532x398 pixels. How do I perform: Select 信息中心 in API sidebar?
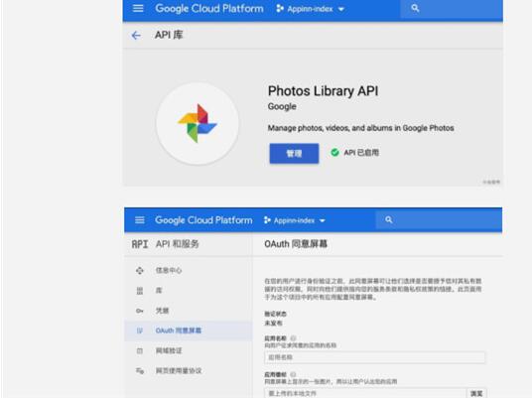169,270
